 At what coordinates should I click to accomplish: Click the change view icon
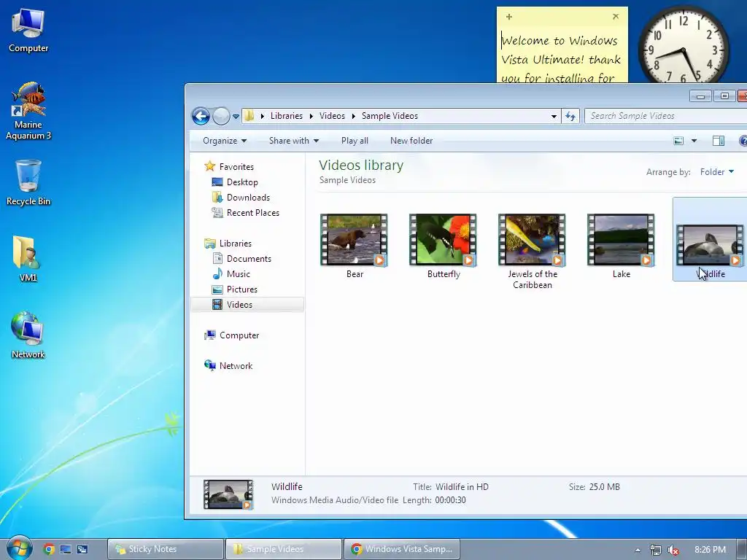[x=678, y=141]
